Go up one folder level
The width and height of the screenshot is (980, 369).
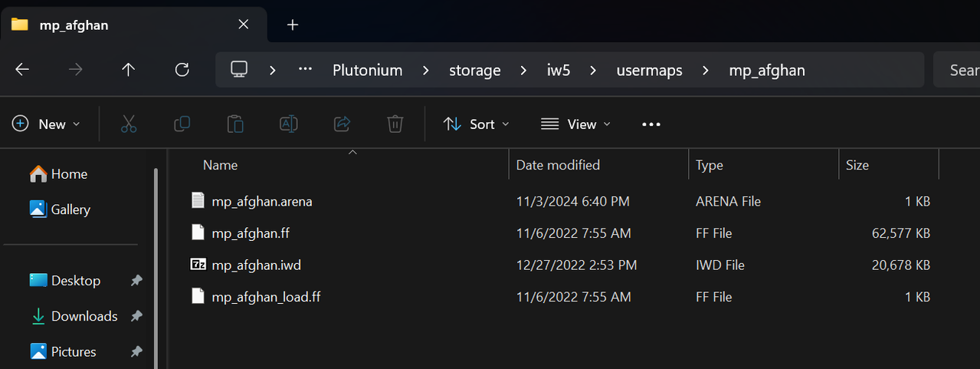click(128, 70)
